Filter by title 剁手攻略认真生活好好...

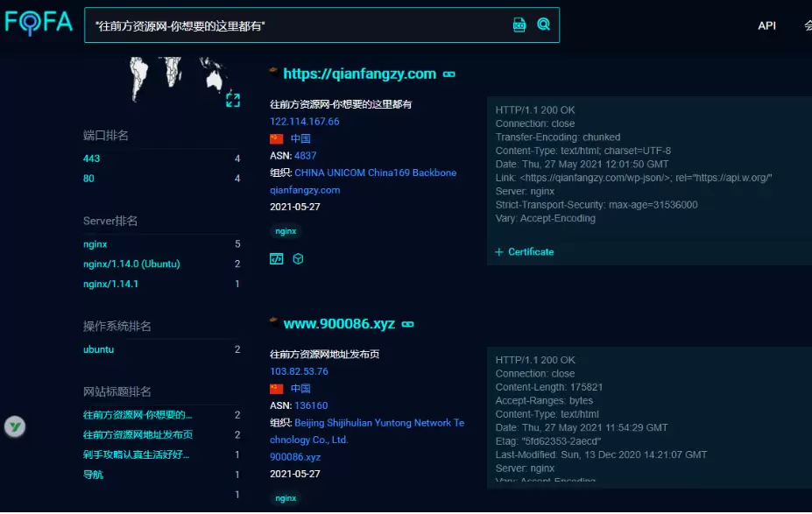[x=136, y=454]
